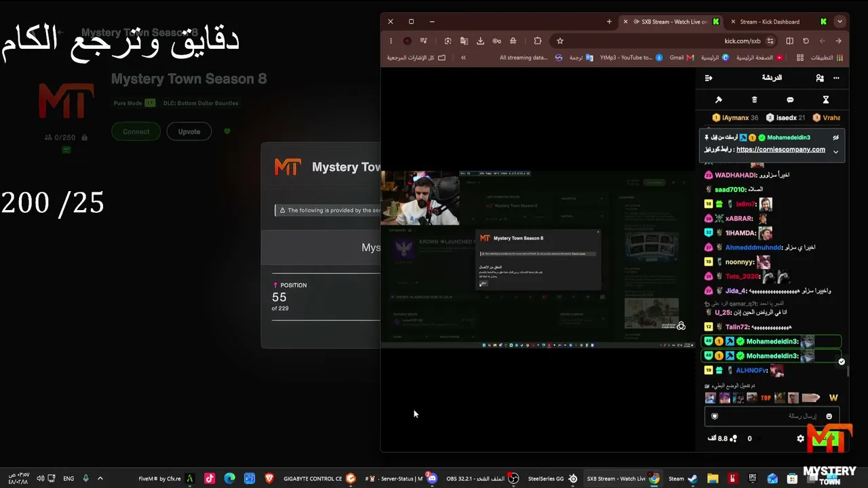Go forward with the left arrow button
The image size is (868, 488).
822,41
